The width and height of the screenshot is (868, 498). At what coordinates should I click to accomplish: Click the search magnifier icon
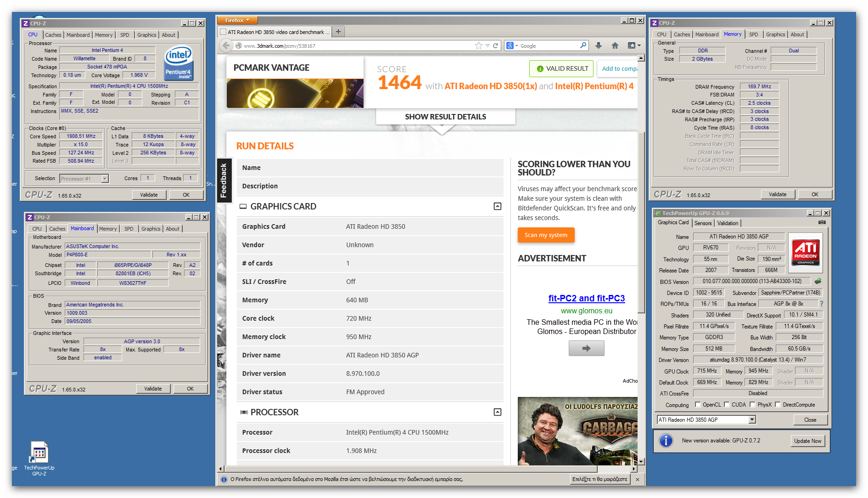[x=583, y=45]
